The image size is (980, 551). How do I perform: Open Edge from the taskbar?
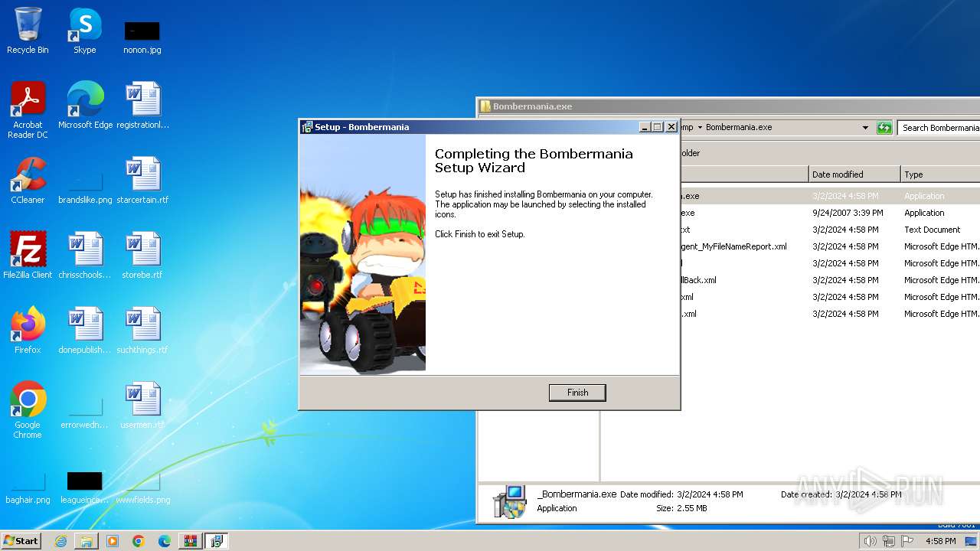165,541
